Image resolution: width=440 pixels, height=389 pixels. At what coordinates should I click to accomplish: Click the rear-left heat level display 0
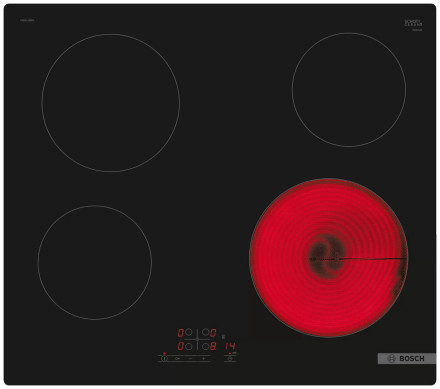181,332
